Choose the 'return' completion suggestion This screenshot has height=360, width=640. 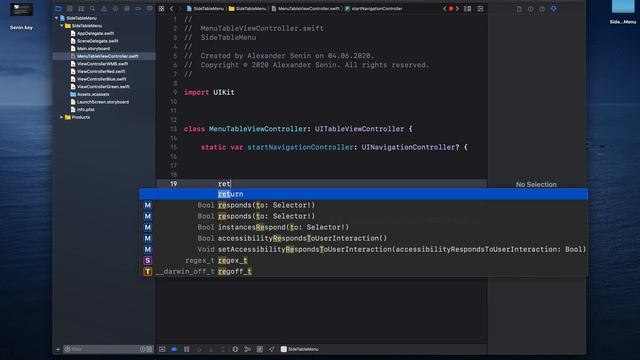pyautogui.click(x=364, y=194)
